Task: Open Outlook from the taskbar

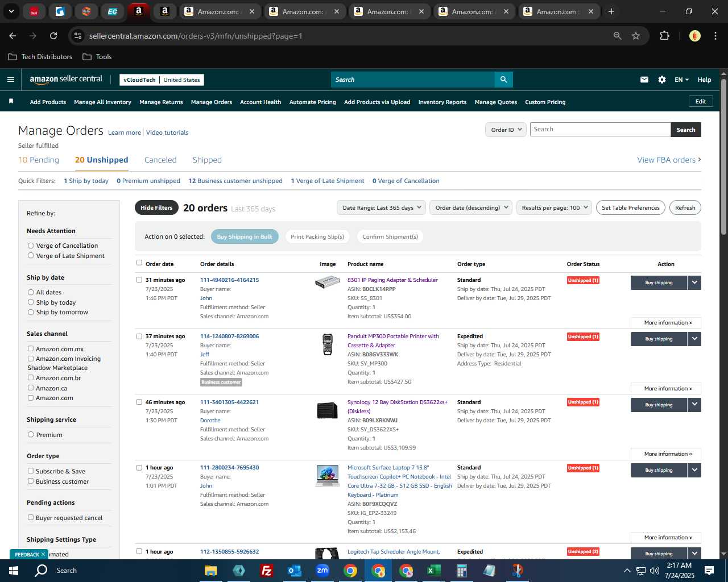Action: tap(294, 571)
